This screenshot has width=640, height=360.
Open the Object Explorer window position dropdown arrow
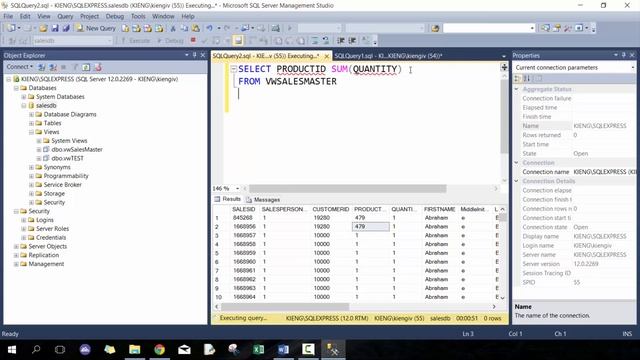point(187,55)
